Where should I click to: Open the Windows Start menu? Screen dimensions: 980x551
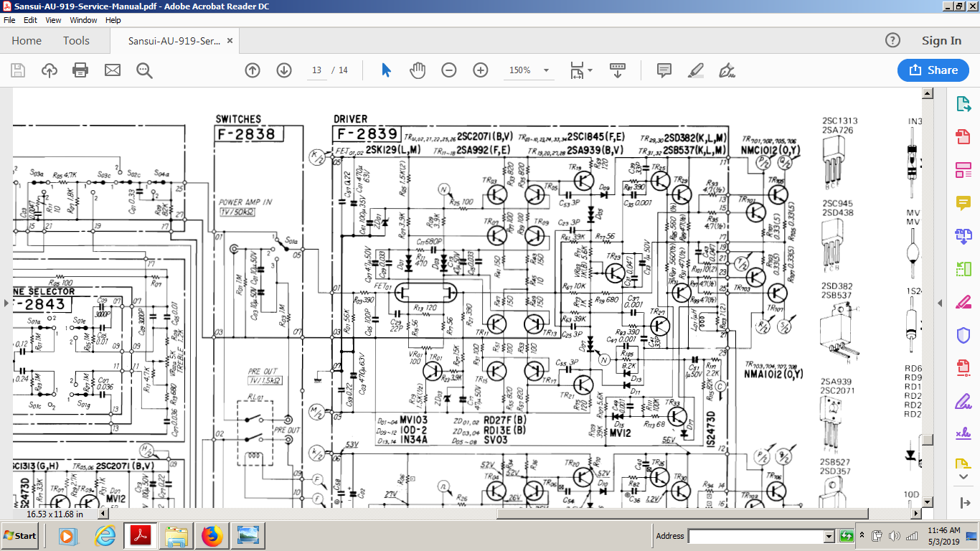click(20, 536)
